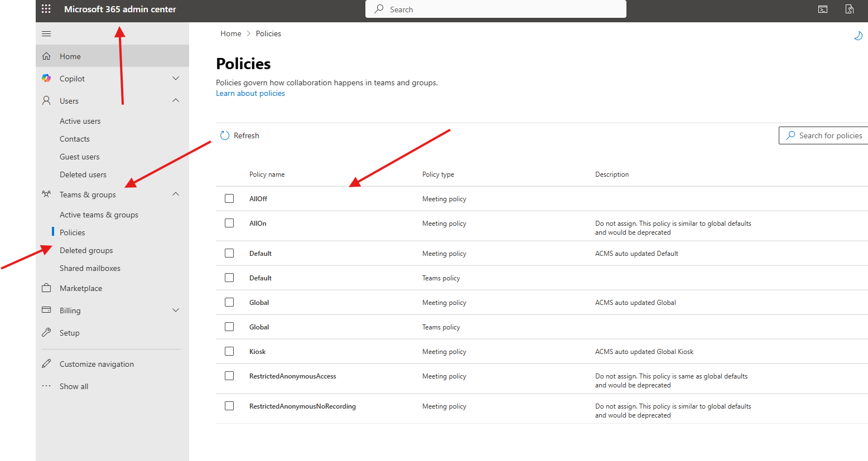
Task: Open the app launcher waffle icon
Action: click(46, 9)
